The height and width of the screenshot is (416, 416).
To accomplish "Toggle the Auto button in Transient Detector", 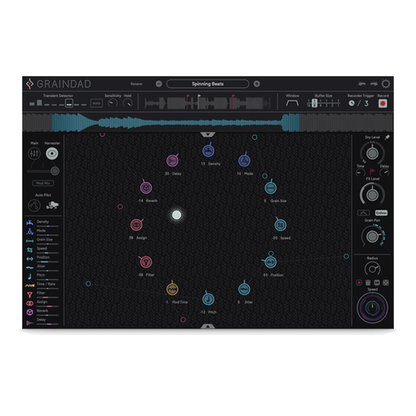I will [96, 103].
